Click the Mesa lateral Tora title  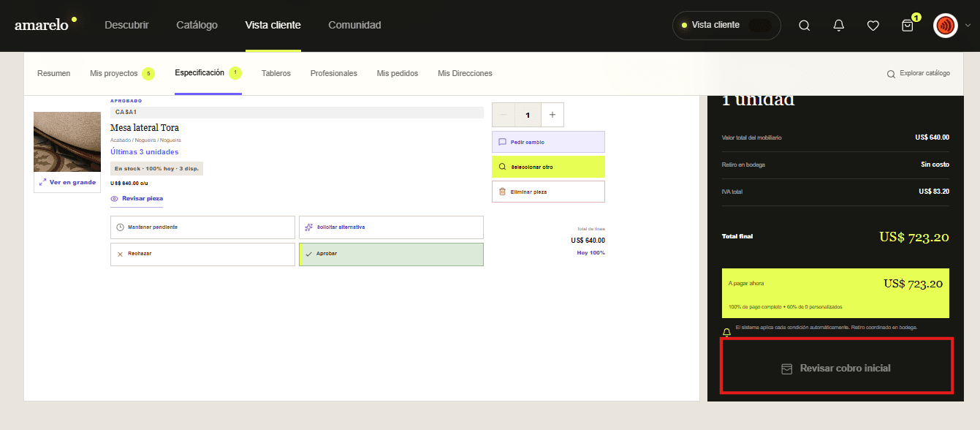tap(145, 128)
